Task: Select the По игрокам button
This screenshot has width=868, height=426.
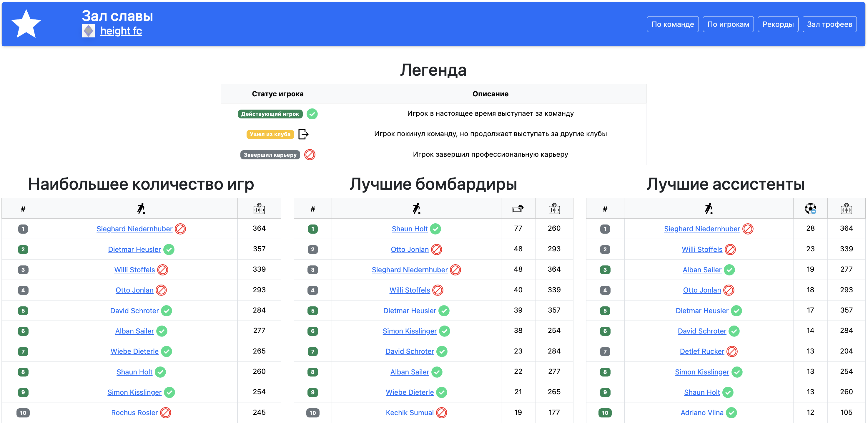Action: (728, 24)
